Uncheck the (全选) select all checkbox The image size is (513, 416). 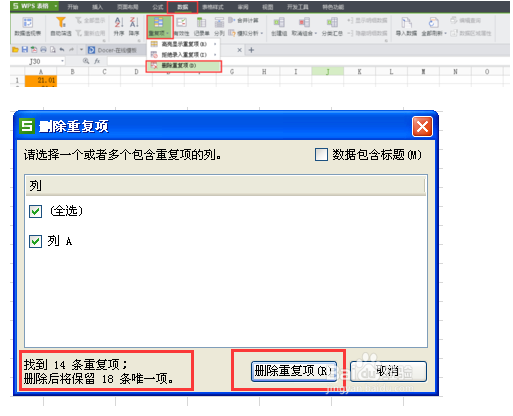[x=35, y=211]
